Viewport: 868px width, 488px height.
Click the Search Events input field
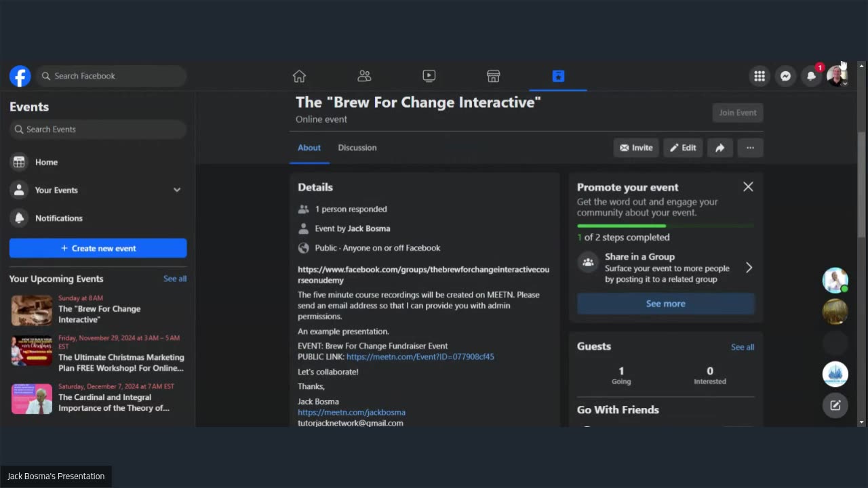98,129
